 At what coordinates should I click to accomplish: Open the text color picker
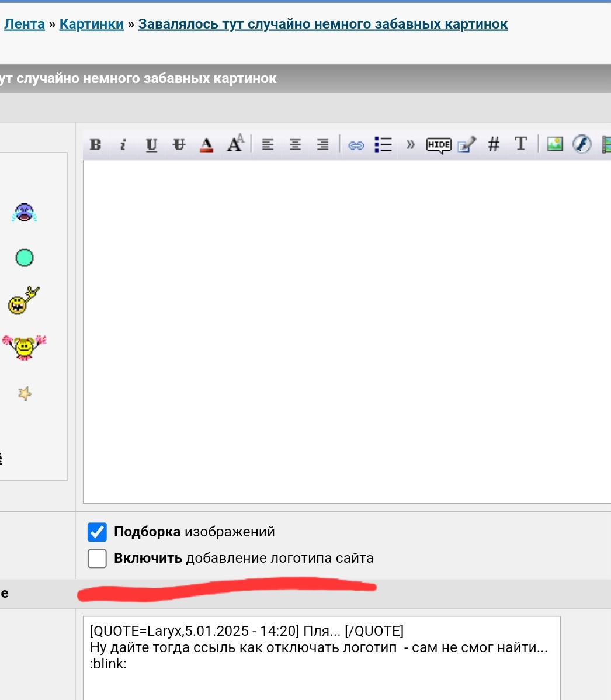coord(206,145)
